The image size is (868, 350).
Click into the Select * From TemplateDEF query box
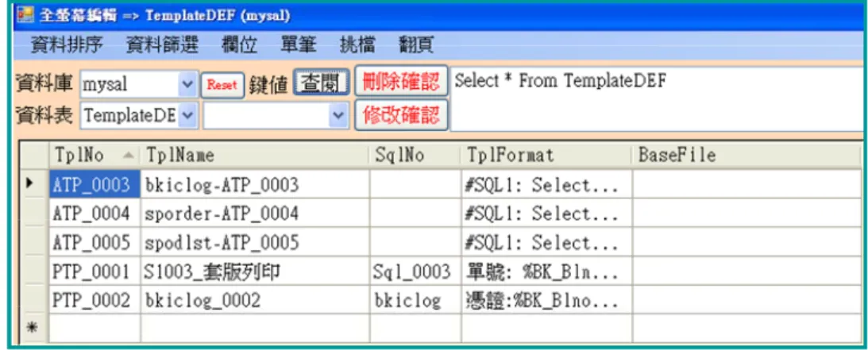[x=658, y=99]
